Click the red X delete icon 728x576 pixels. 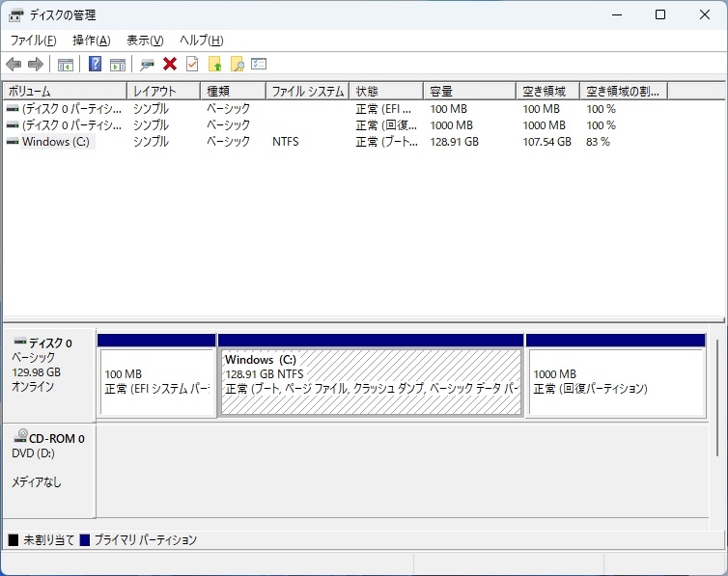[170, 64]
